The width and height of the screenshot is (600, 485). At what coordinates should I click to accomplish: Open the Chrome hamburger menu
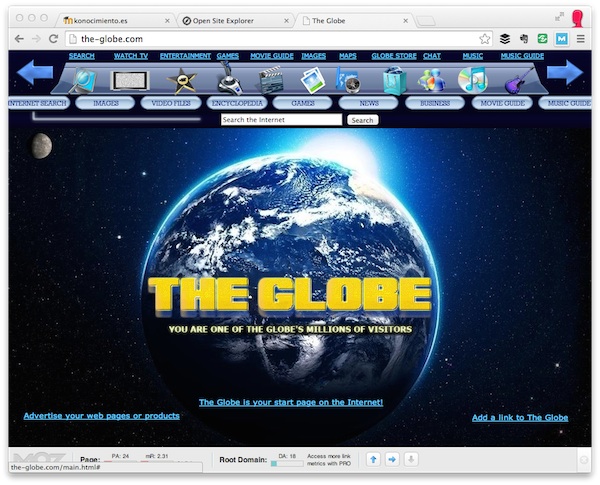[581, 38]
